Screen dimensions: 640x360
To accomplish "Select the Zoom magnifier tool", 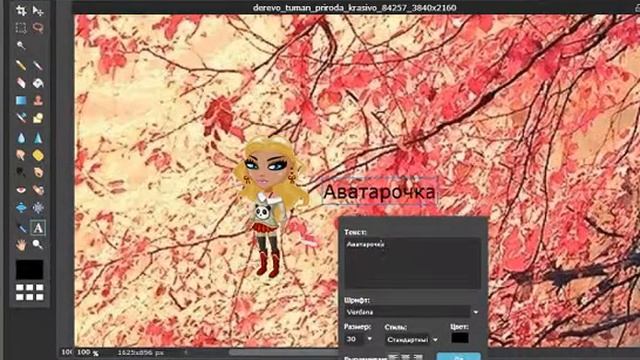I will [38, 245].
